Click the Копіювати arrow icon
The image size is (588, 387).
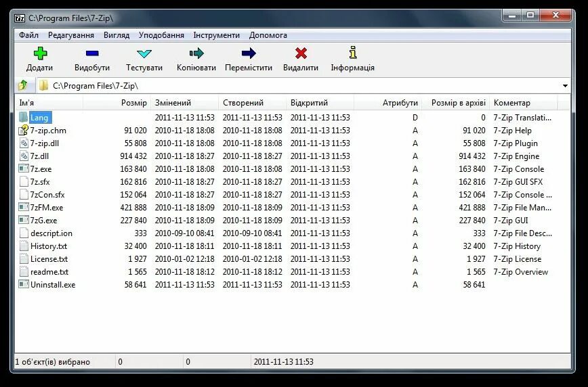coord(196,53)
